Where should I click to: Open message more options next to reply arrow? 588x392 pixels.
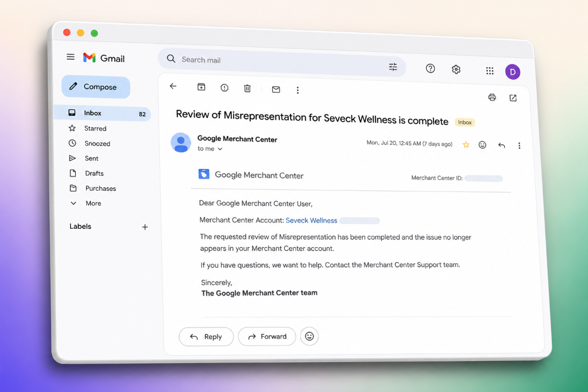(519, 145)
